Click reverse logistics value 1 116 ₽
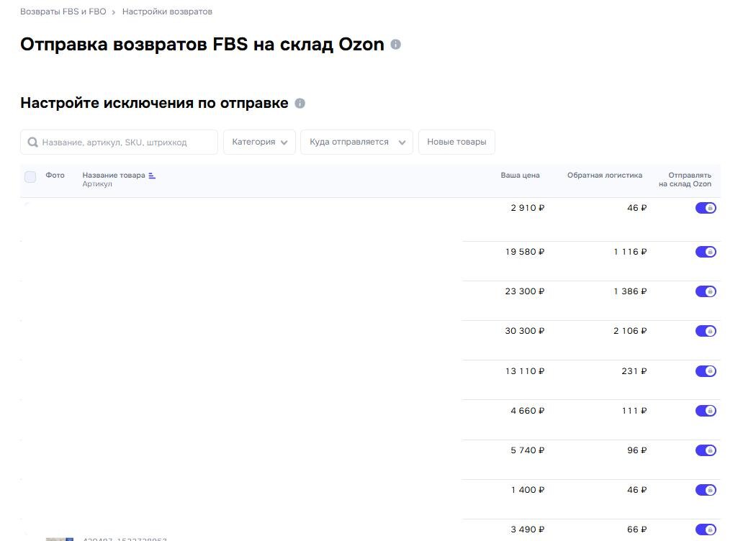Viewport: 756px width, 541px height. (630, 252)
